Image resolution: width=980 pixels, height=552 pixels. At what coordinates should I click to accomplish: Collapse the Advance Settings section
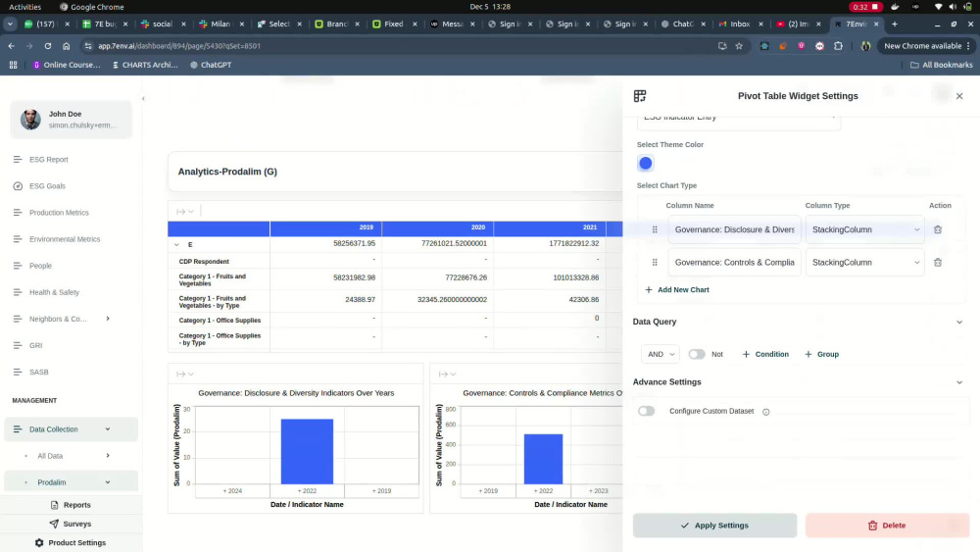958,382
